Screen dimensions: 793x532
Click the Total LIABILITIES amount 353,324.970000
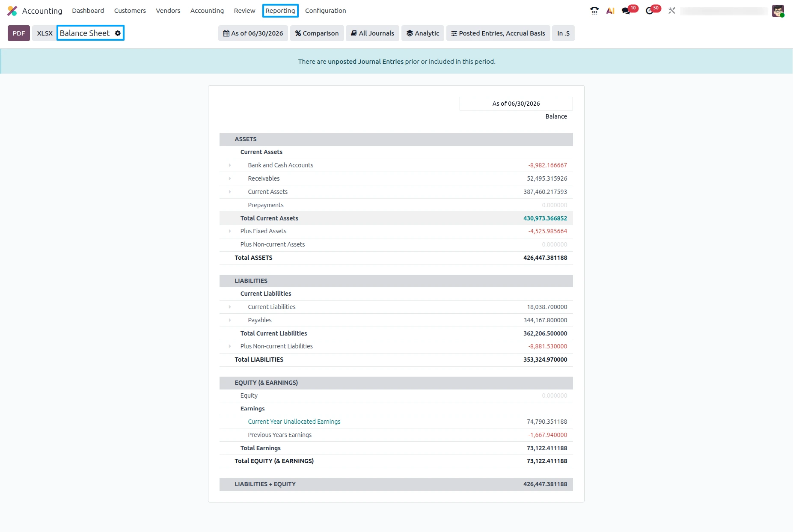point(545,360)
